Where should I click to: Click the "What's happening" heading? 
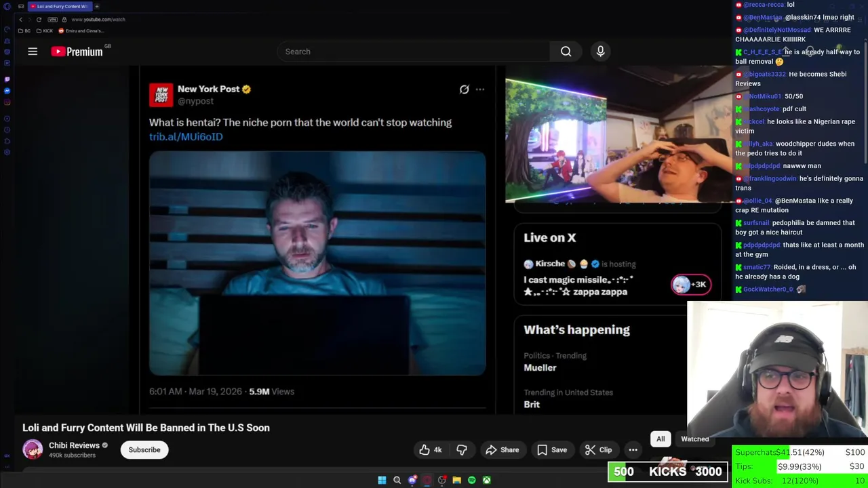(x=576, y=330)
